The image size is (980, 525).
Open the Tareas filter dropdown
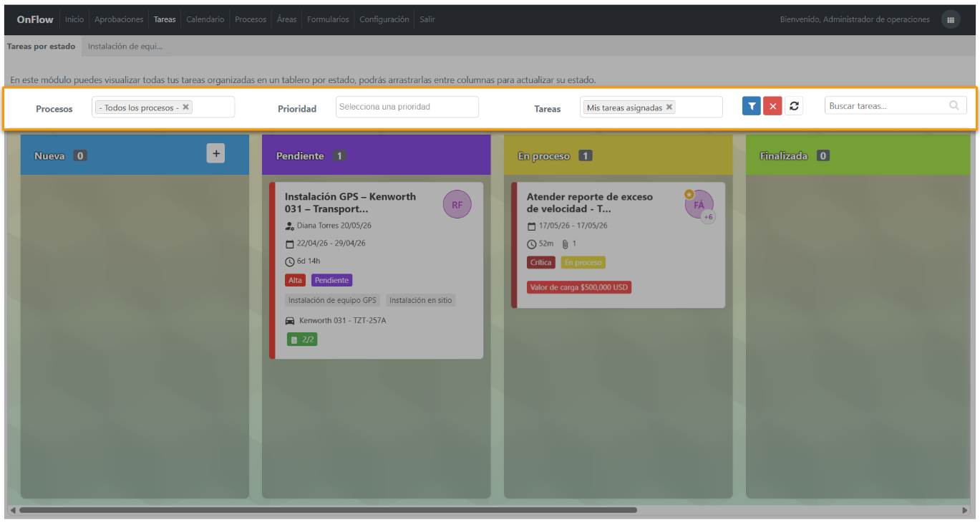(x=651, y=107)
